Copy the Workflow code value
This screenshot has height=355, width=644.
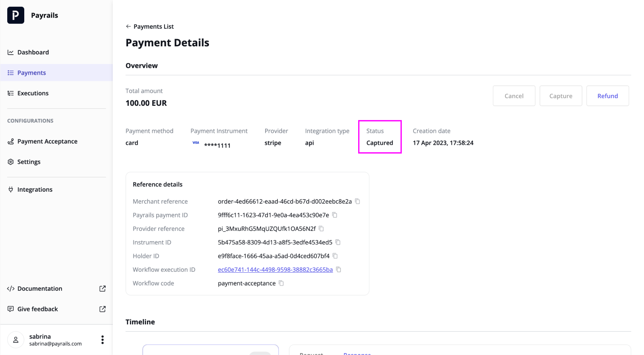pyautogui.click(x=281, y=283)
